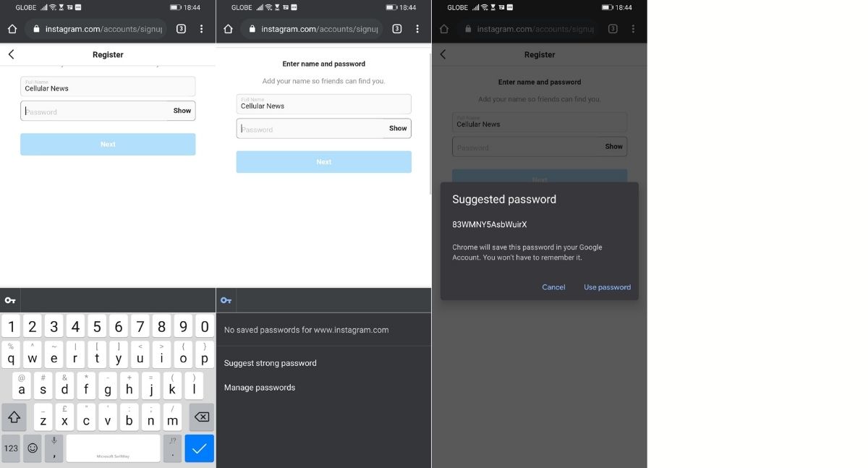Click Cancel in Suggested password dialog
This screenshot has height=468, width=868.
(x=553, y=287)
